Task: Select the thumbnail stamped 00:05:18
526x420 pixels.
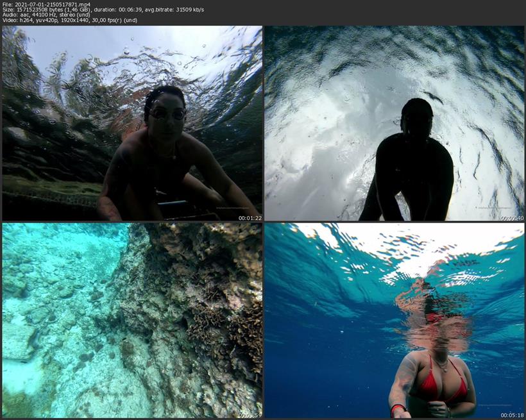Action: coord(394,320)
